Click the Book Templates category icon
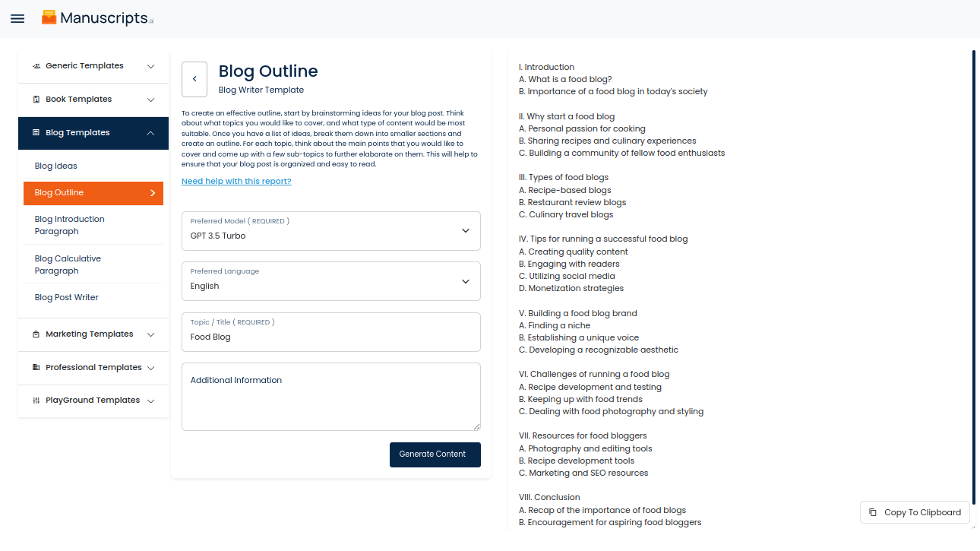 [x=36, y=100]
